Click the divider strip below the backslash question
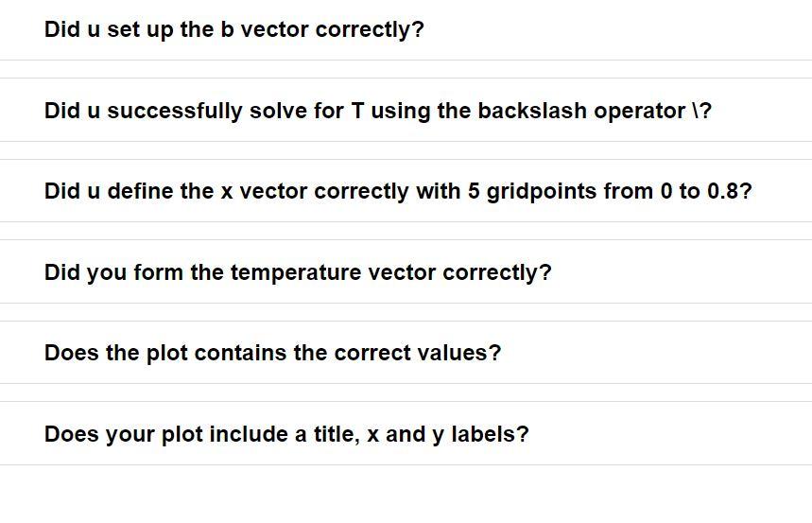The height and width of the screenshot is (523, 812). coord(406,150)
